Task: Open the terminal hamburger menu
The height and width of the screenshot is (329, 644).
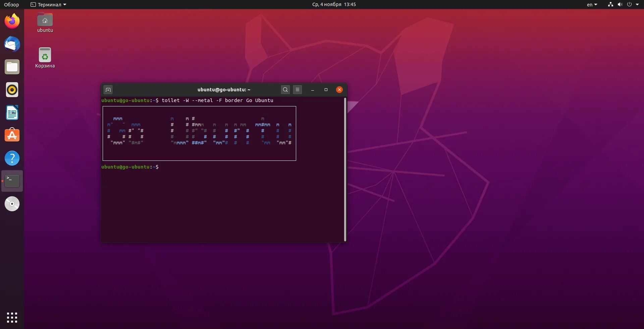Action: (298, 90)
